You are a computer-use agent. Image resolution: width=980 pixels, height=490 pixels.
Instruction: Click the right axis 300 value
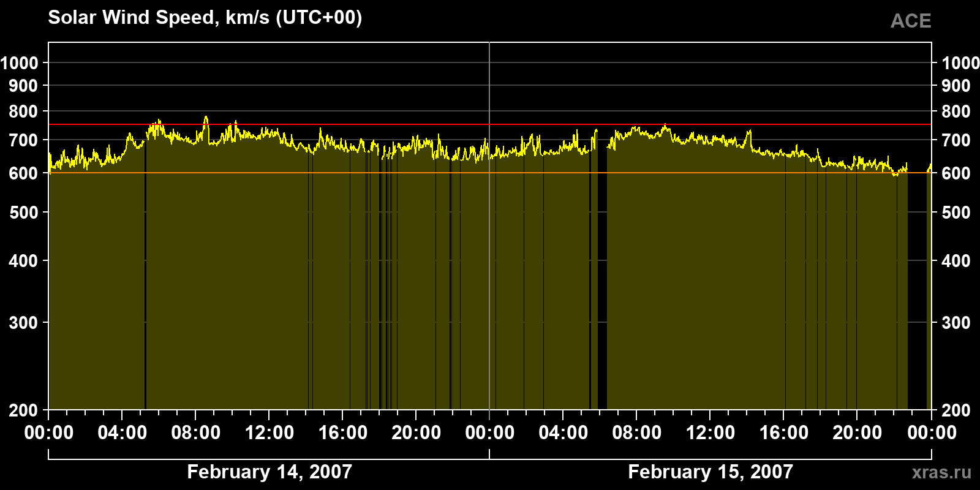956,323
